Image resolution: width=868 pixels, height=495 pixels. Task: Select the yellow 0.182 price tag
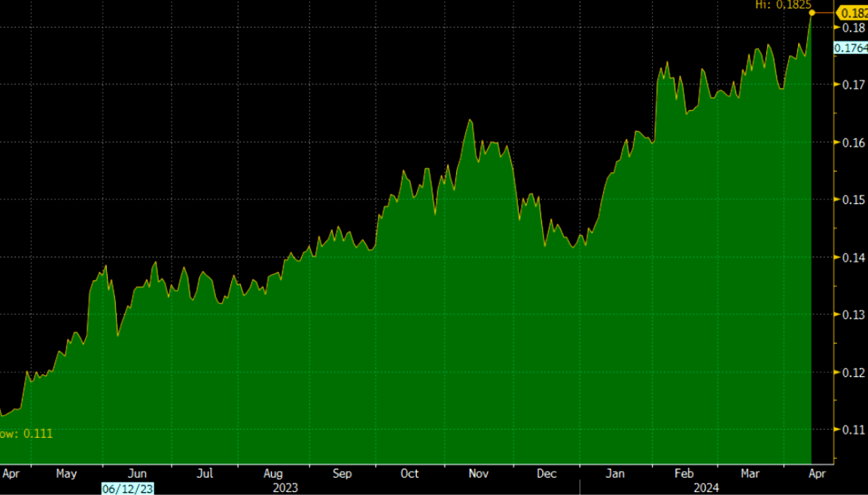pos(853,13)
